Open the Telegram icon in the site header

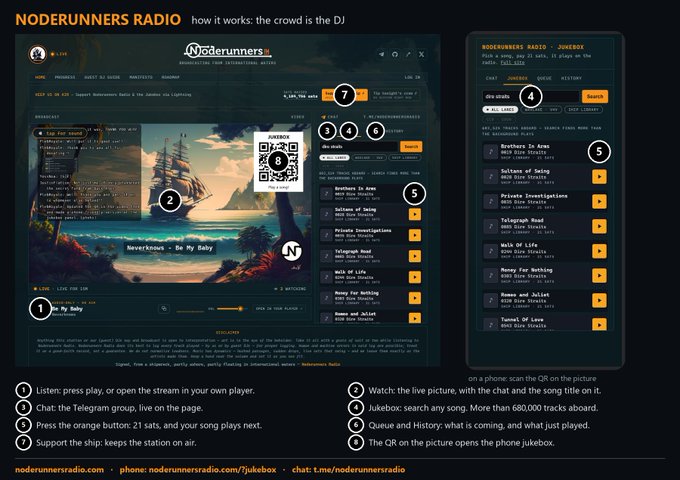(x=382, y=54)
